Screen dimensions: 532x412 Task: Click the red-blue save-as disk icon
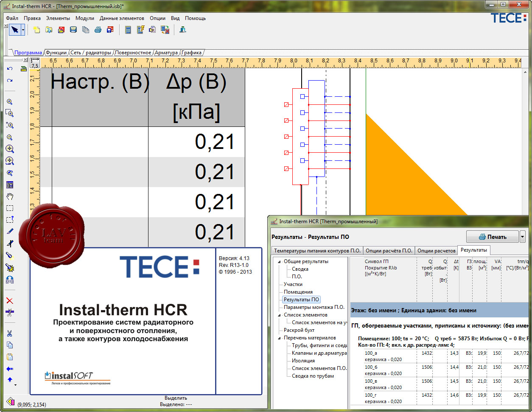110,30
